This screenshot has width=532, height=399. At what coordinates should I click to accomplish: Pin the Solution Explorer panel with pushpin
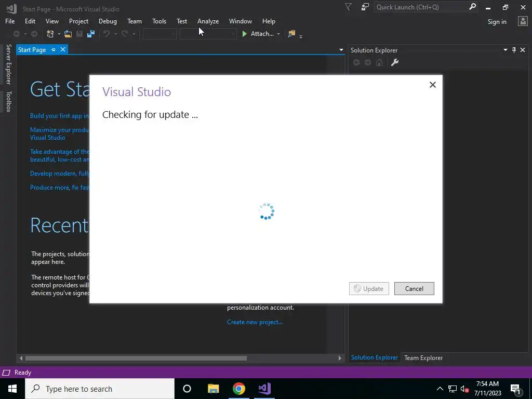[x=514, y=50]
